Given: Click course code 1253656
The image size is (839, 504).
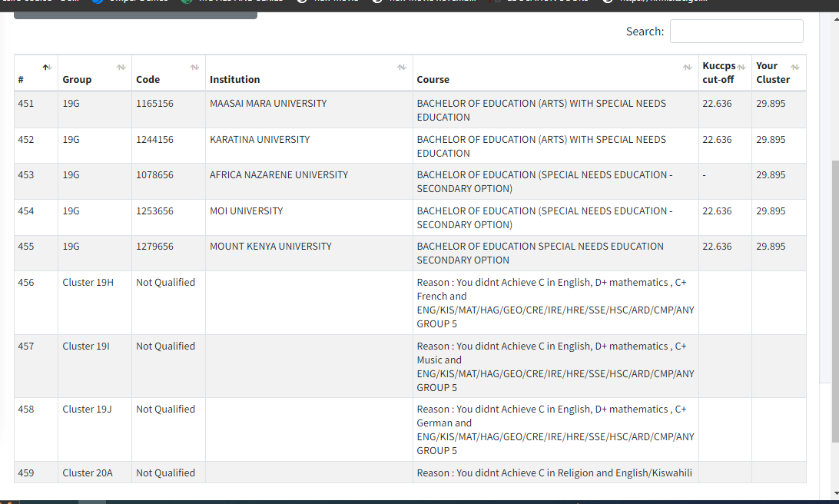Looking at the screenshot, I should (x=154, y=211).
